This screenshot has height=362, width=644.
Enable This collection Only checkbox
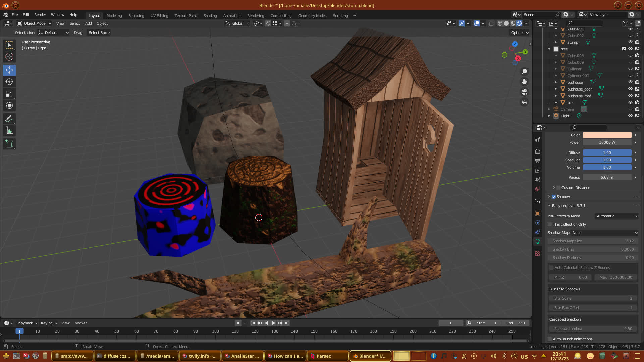click(x=550, y=224)
